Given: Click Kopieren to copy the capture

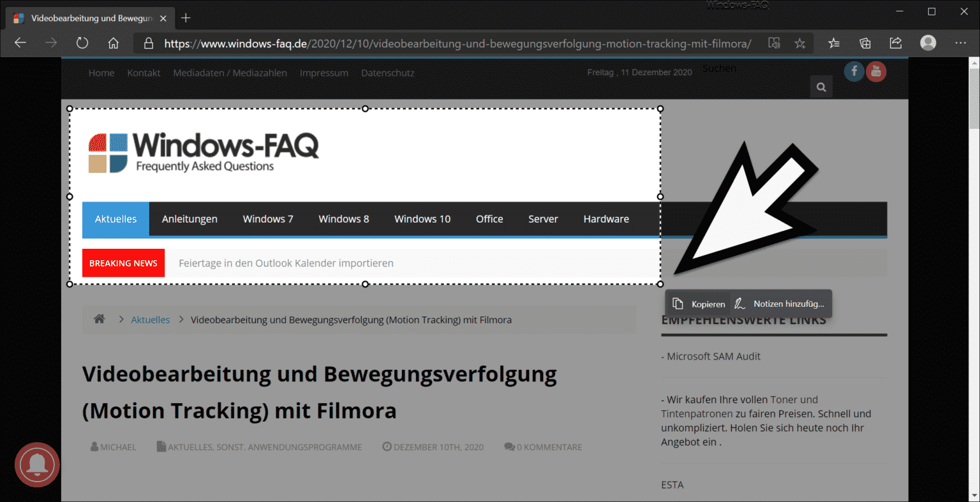Looking at the screenshot, I should 699,304.
